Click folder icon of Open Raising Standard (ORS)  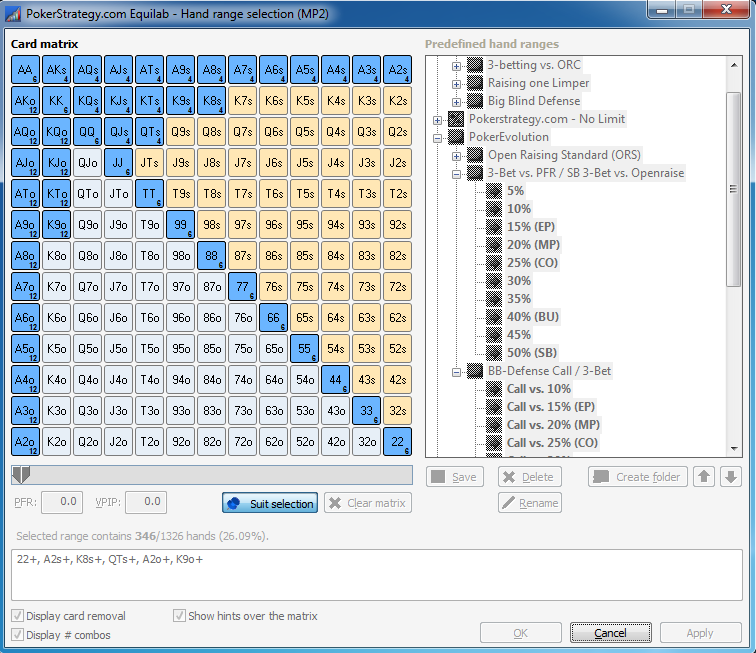tap(475, 155)
